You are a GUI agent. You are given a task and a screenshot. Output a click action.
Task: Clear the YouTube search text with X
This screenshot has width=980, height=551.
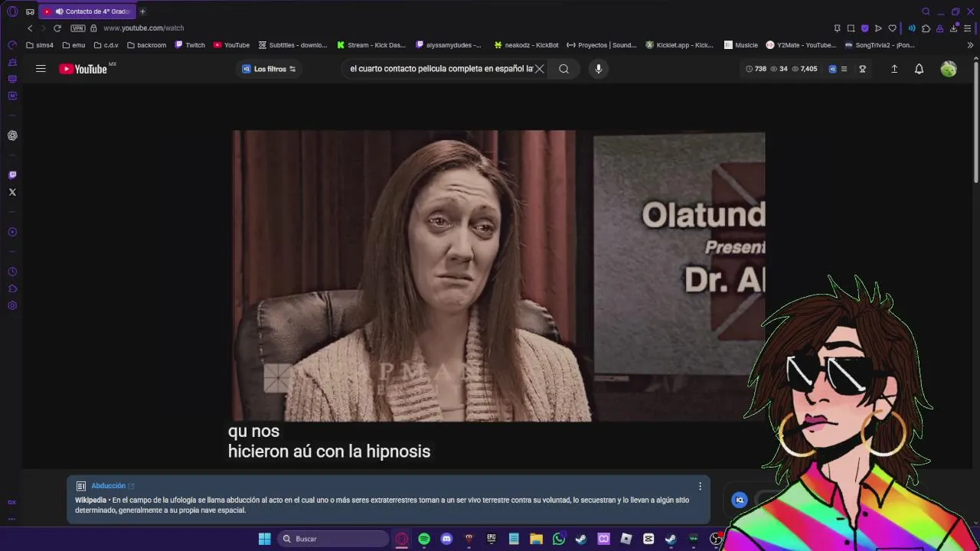[x=540, y=69]
